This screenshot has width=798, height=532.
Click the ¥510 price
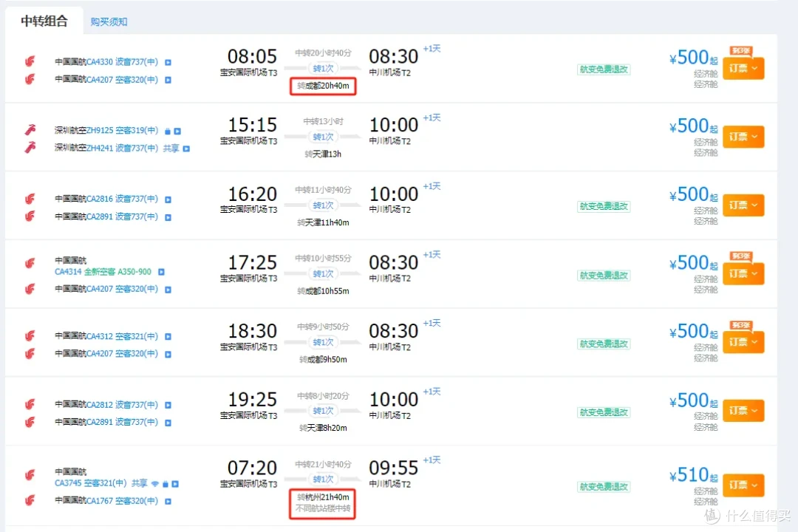pyautogui.click(x=693, y=475)
